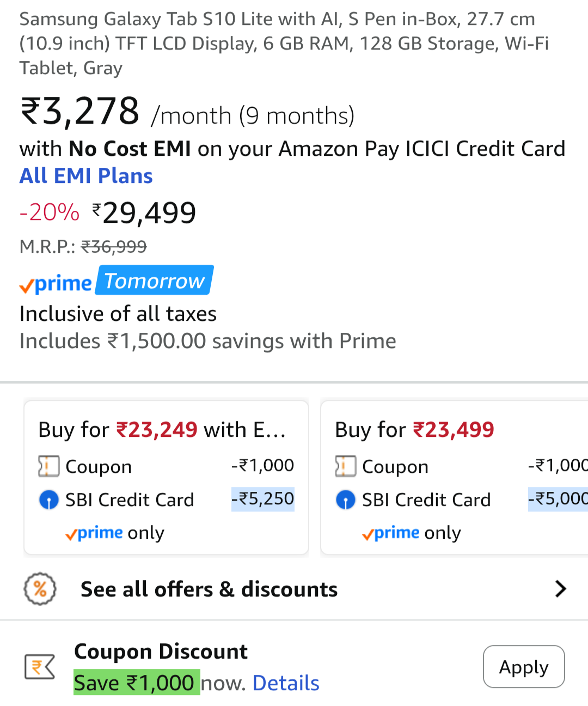Tap the ₹3,278 per month EMI price
The height and width of the screenshot is (706, 588).
81,112
